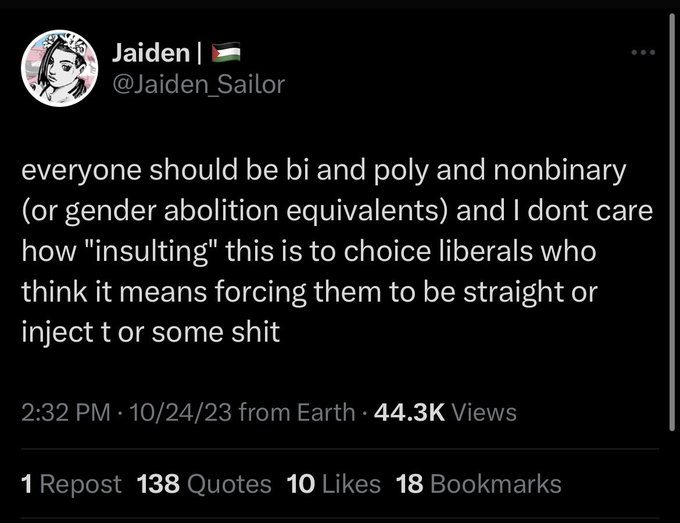The width and height of the screenshot is (680, 523).
Task: Click the "Quotes" label text
Action: point(229,484)
